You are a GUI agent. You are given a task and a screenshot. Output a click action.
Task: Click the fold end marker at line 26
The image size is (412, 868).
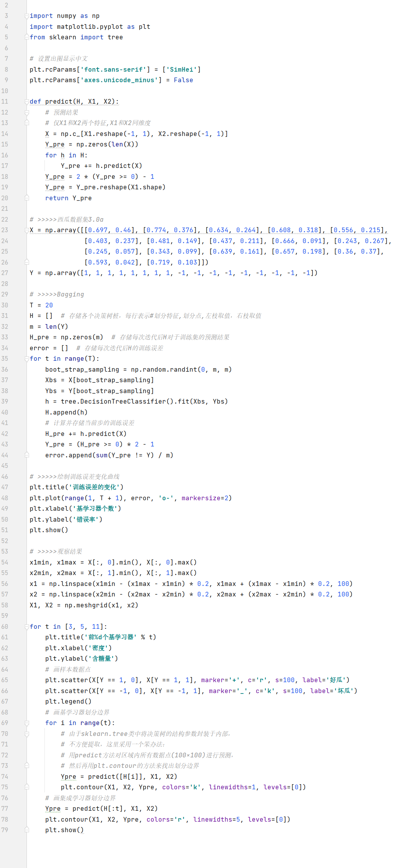point(27,262)
